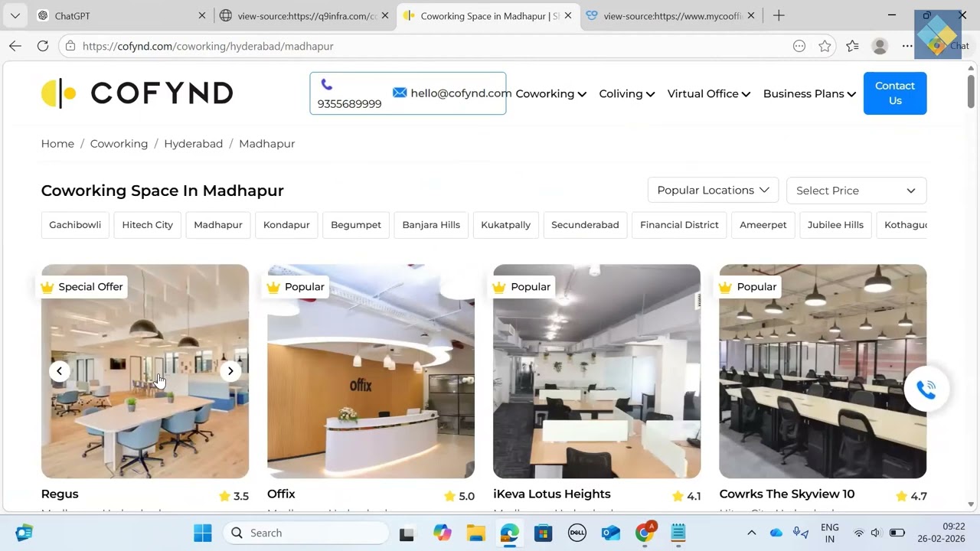Screen dimensions: 980x551
Task: Go to the Home breadcrumb
Action: tap(57, 144)
